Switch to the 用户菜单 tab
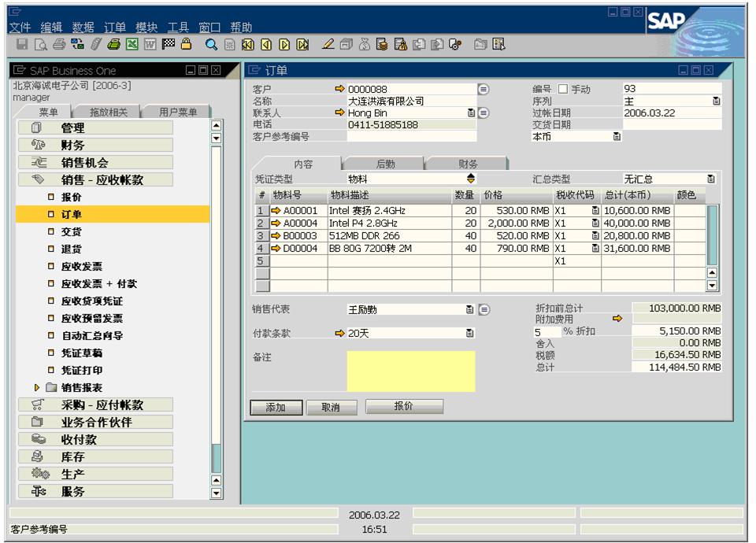 pyautogui.click(x=178, y=113)
